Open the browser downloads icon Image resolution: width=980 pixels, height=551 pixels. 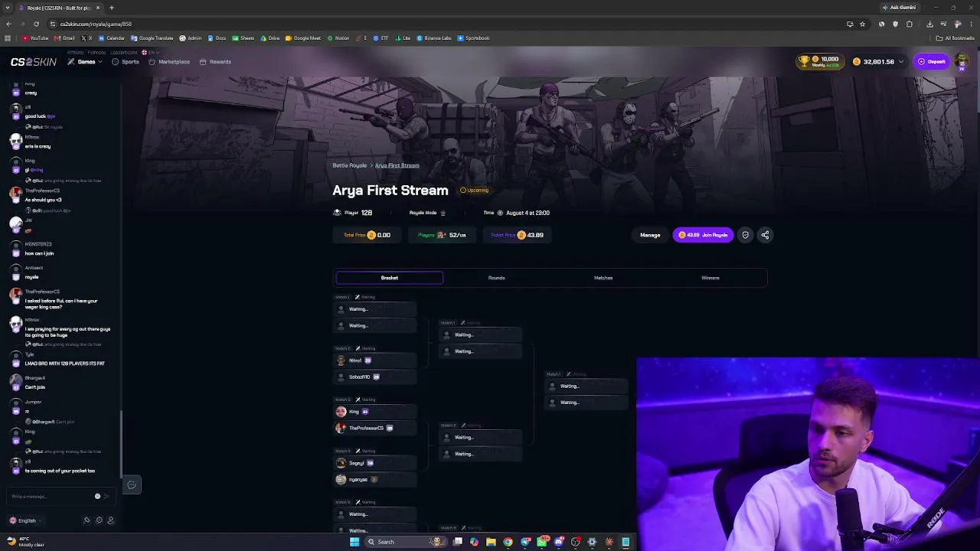(929, 24)
